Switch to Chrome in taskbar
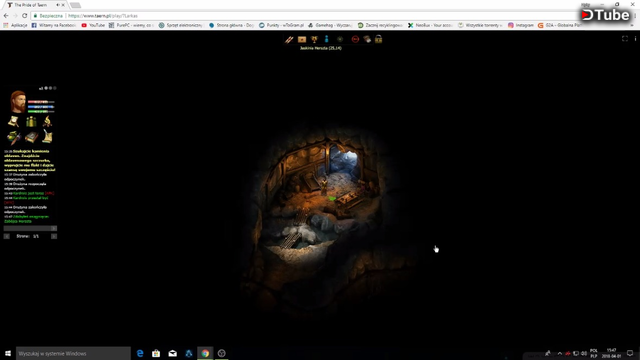Viewport: 640px width, 360px height. 205,353
